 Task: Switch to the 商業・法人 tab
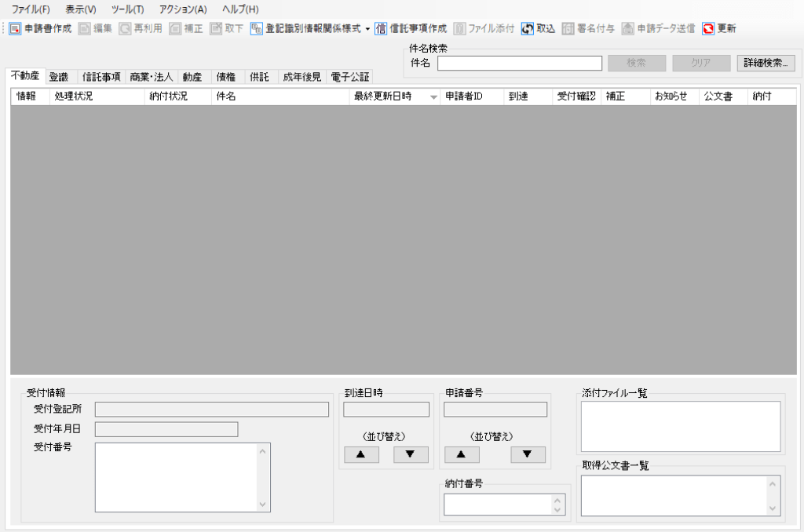(152, 77)
